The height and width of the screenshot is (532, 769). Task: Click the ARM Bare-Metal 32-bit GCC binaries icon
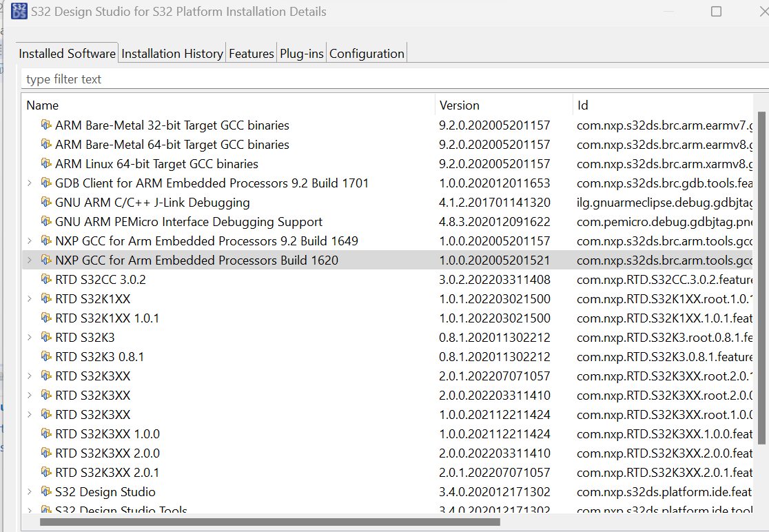pos(46,125)
